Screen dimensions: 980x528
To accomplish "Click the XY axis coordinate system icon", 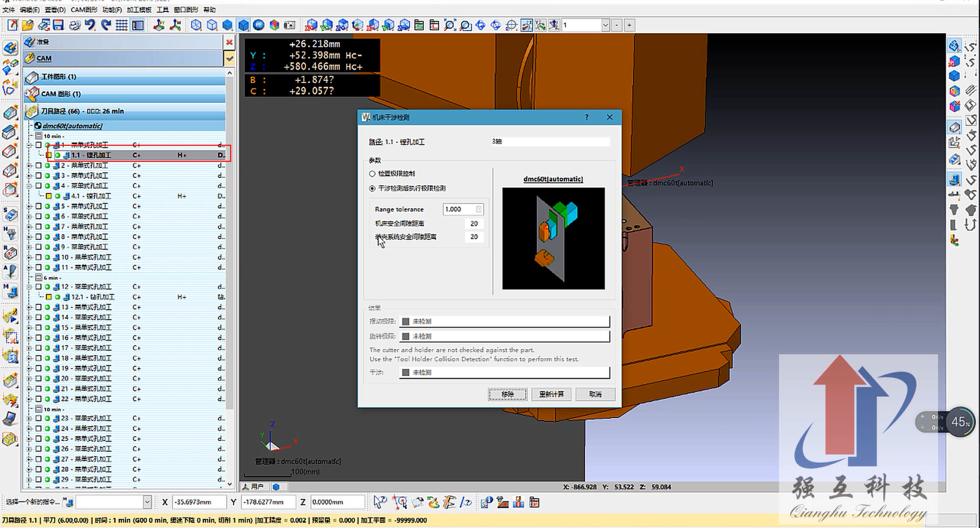I will pos(159,25).
